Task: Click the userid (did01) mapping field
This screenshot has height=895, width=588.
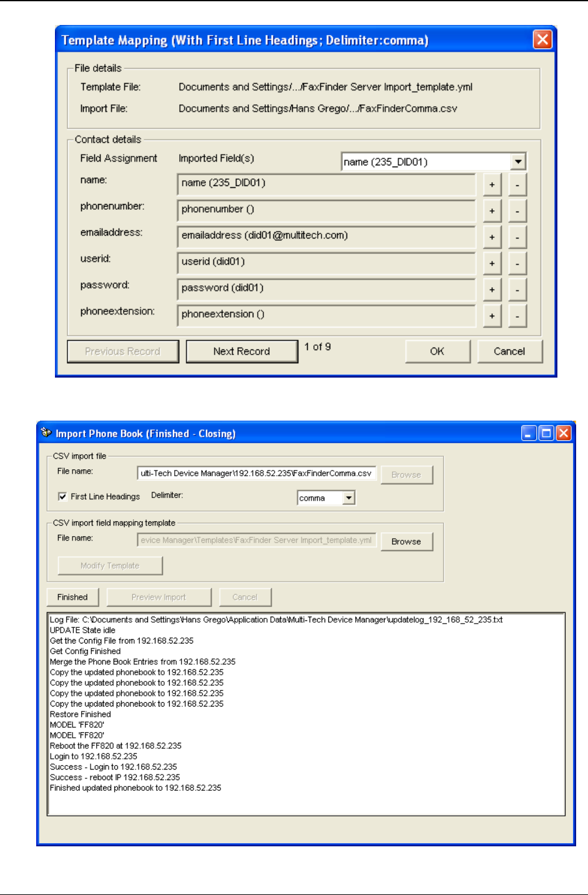Action: [326, 263]
